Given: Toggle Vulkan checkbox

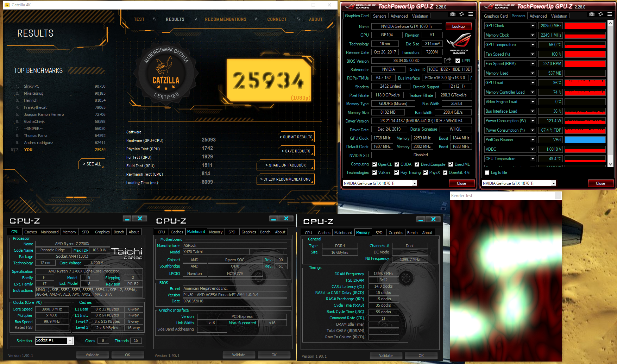Looking at the screenshot, I should click(374, 172).
